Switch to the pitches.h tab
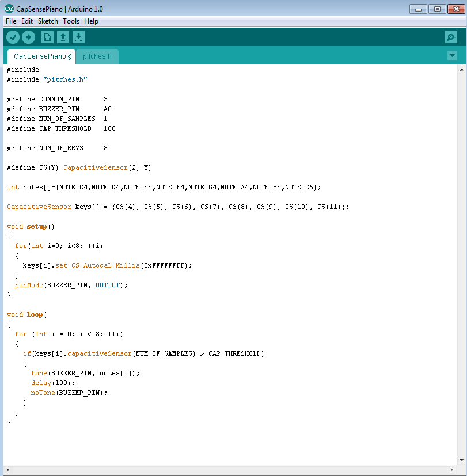The image size is (467, 476). coord(97,56)
